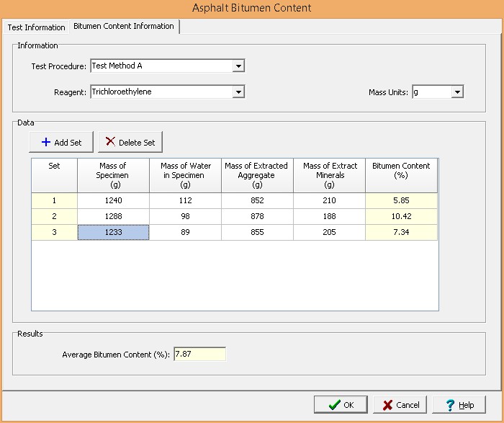Click Mass of Extracted Aggregate value 855

257,232
